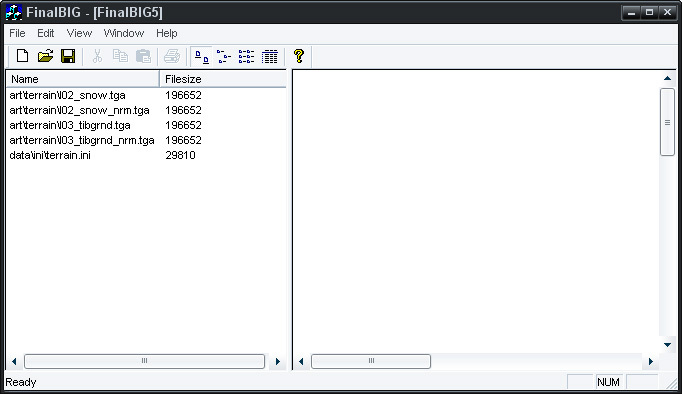Select art\terrain\l02_snow.tga file
Viewport: 682px width, 394px height.
pyautogui.click(x=67, y=95)
